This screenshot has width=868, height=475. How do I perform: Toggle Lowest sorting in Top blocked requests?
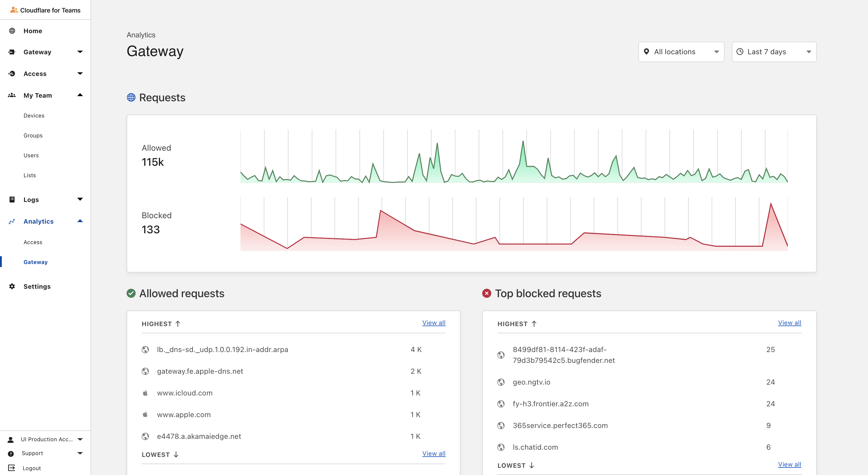pyautogui.click(x=515, y=465)
